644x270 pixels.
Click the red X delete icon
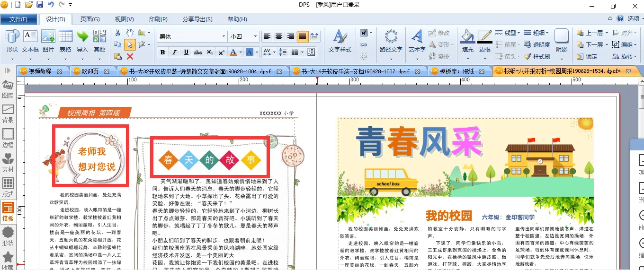coord(130,56)
